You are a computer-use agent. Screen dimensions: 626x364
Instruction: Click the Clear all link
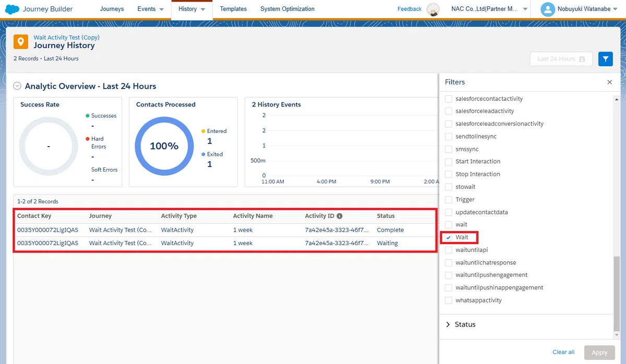[x=563, y=352]
